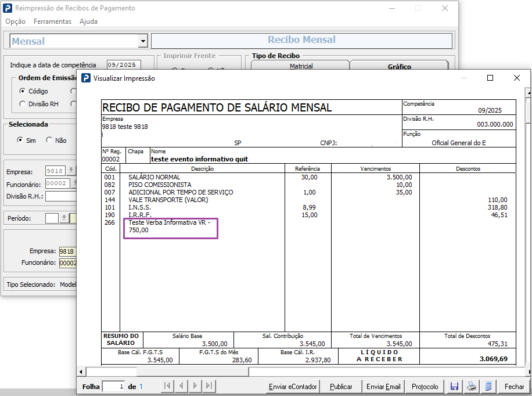Close the Visualizar Impressão window
Viewport: 532px width, 396px height.
pyautogui.click(x=517, y=78)
